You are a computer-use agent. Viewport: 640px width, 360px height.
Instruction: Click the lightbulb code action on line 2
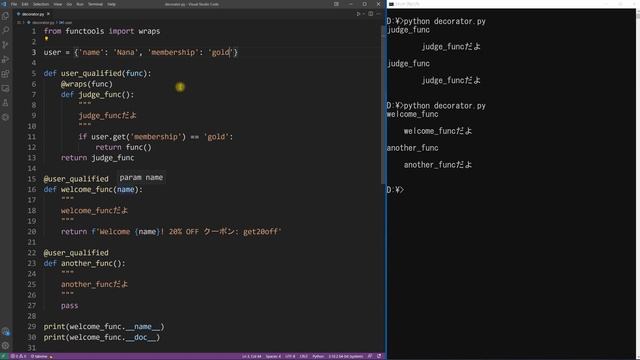click(46, 39)
